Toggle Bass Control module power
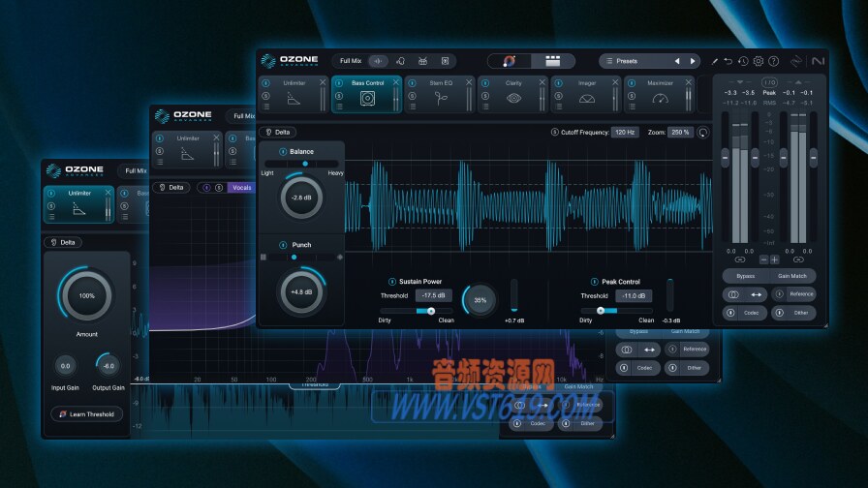Screen dimensions: 868x488 point(339,83)
